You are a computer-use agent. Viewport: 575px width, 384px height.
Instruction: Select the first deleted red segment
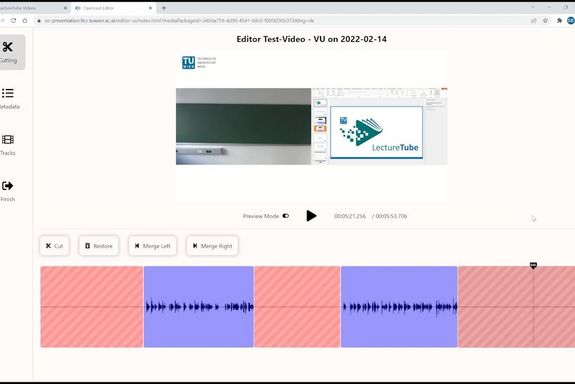92,307
